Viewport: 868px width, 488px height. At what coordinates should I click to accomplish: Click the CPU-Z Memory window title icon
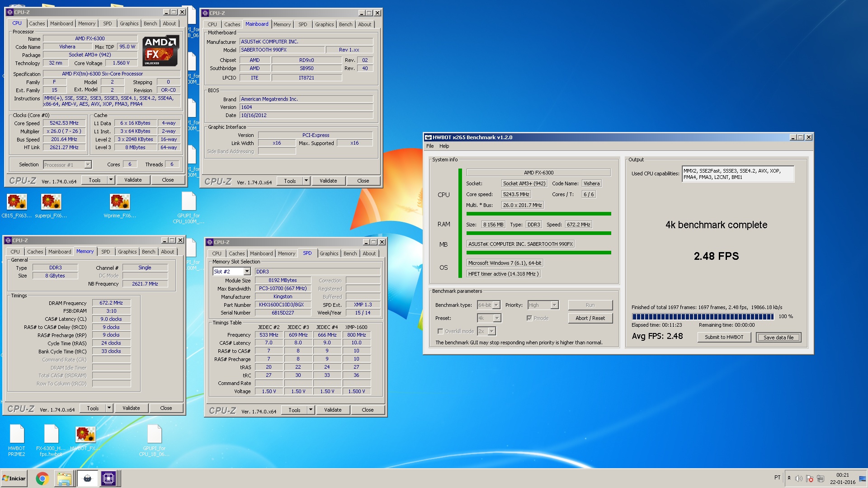coord(9,240)
